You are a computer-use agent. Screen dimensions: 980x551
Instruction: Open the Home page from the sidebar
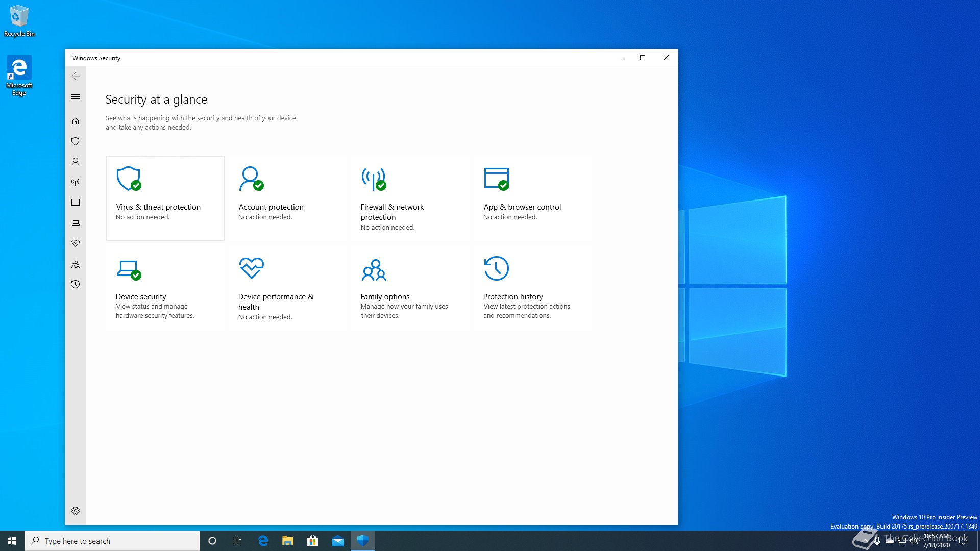(76, 121)
